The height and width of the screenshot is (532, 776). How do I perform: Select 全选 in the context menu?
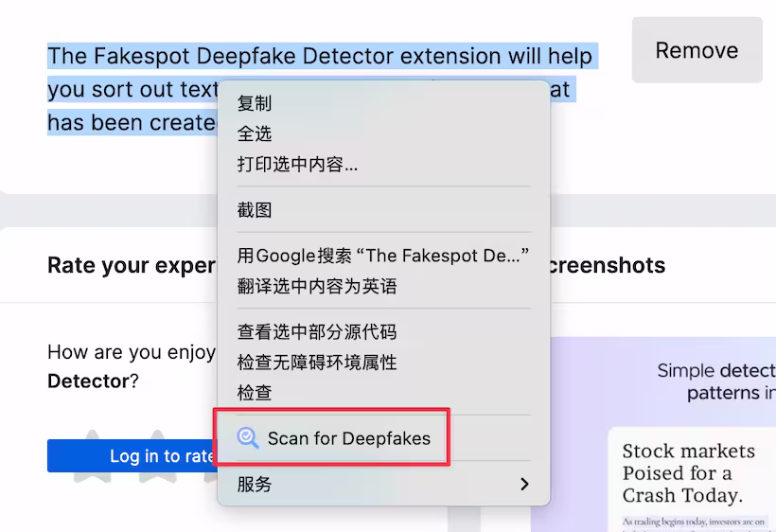click(255, 133)
